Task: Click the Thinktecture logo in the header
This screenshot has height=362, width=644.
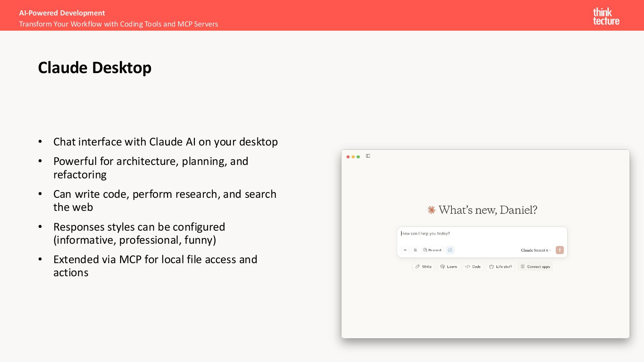Action: (x=606, y=16)
